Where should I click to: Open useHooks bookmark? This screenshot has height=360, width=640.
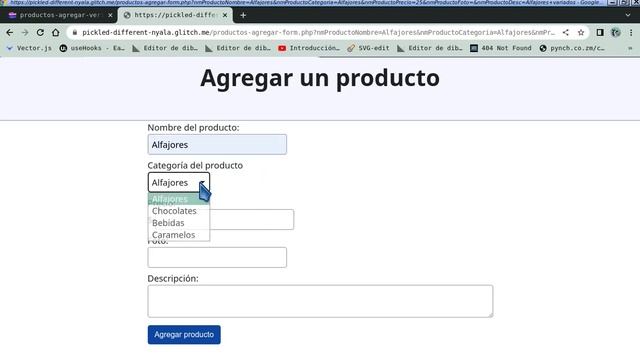coord(92,48)
